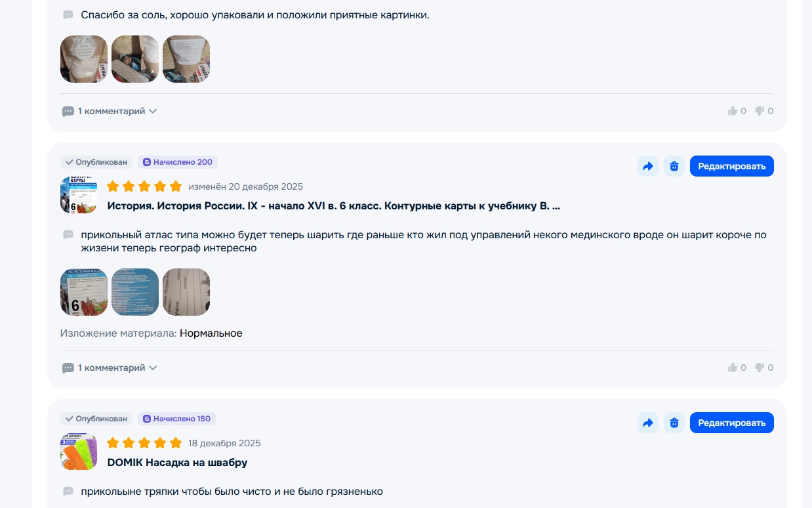Click Редактировать for the history atlas review
This screenshot has width=812, height=508.
click(732, 166)
